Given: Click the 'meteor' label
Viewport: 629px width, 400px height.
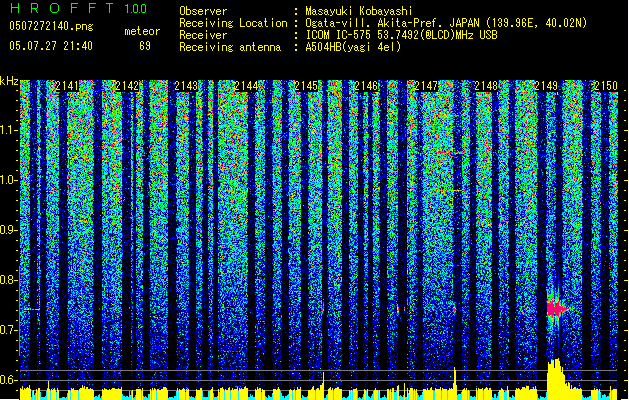Looking at the screenshot, I should 142,31.
